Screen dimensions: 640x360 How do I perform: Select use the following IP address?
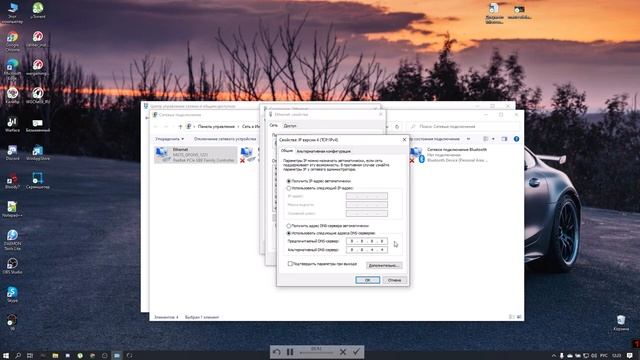289,189
